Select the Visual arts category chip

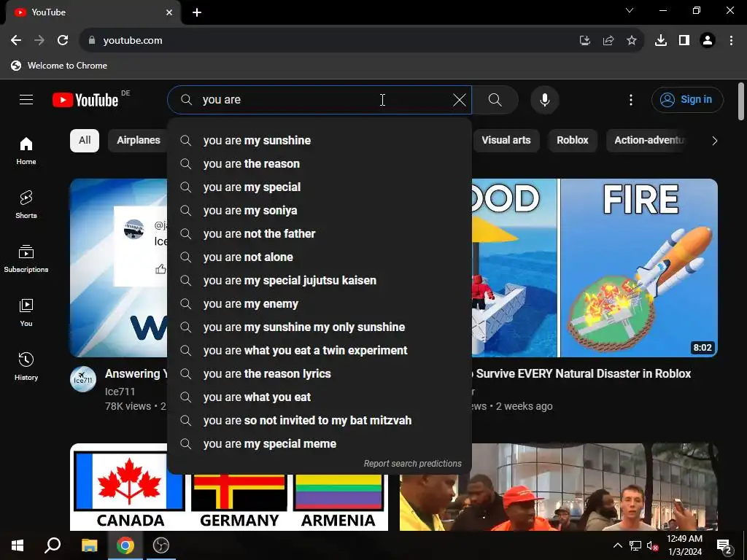point(506,141)
